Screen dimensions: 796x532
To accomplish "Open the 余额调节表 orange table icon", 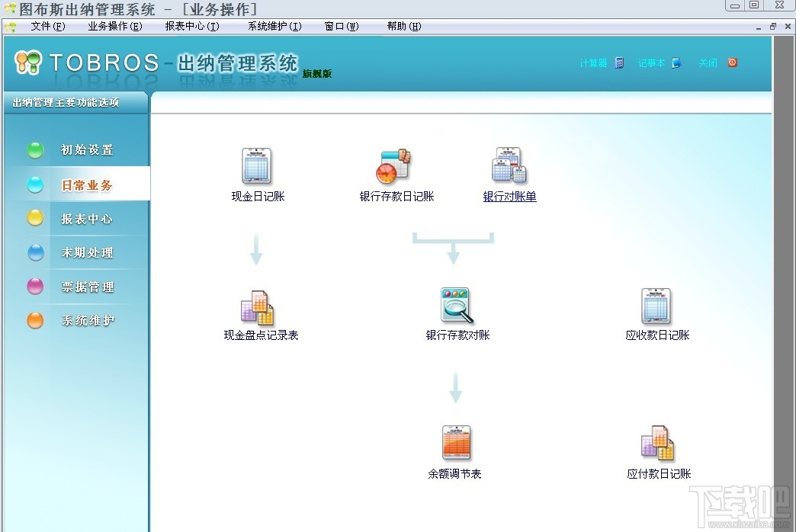I will 457,443.
